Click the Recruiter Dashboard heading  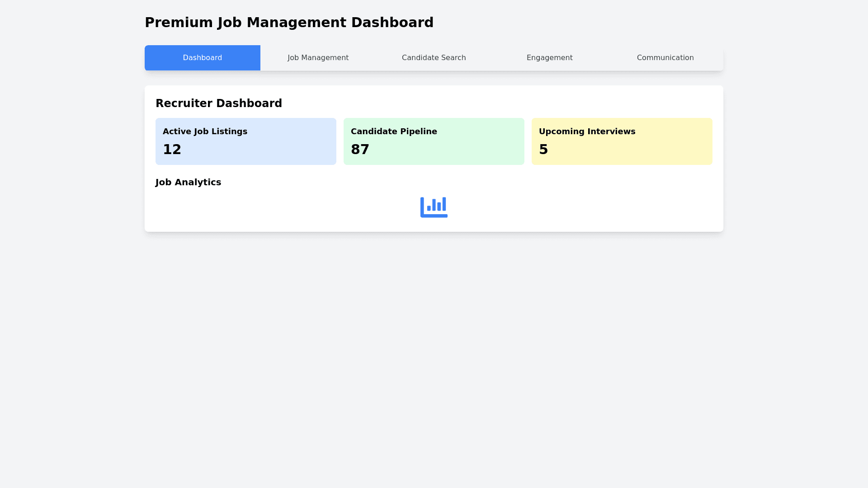coord(219,103)
